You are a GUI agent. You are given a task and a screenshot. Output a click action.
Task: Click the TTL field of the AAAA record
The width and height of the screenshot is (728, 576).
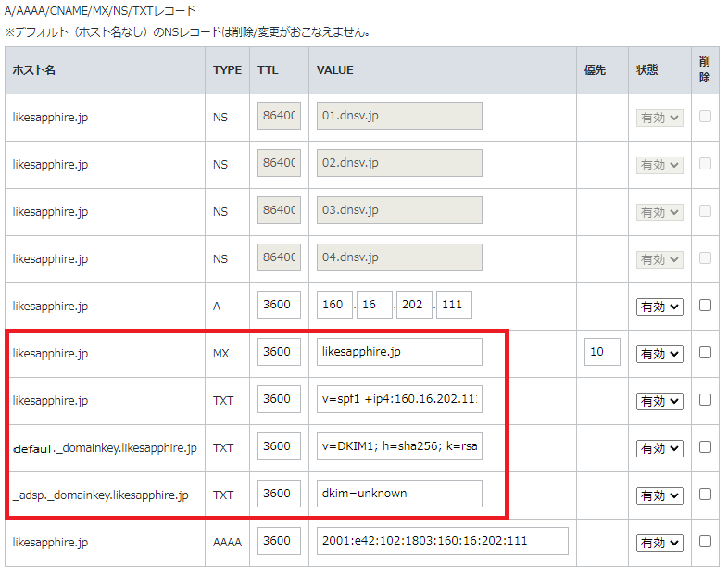(x=279, y=541)
